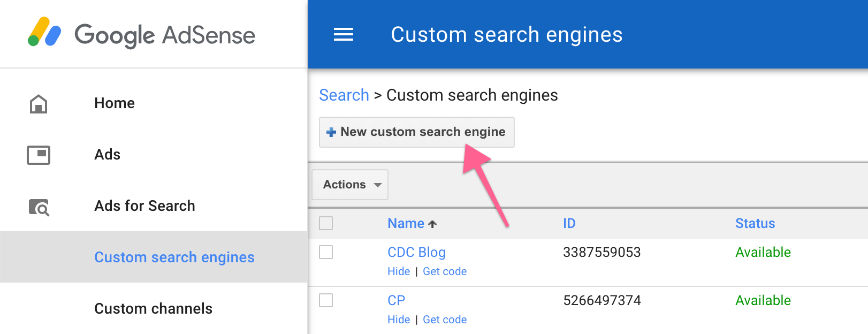
Task: Check the CDC Blog row checkbox
Action: click(326, 252)
